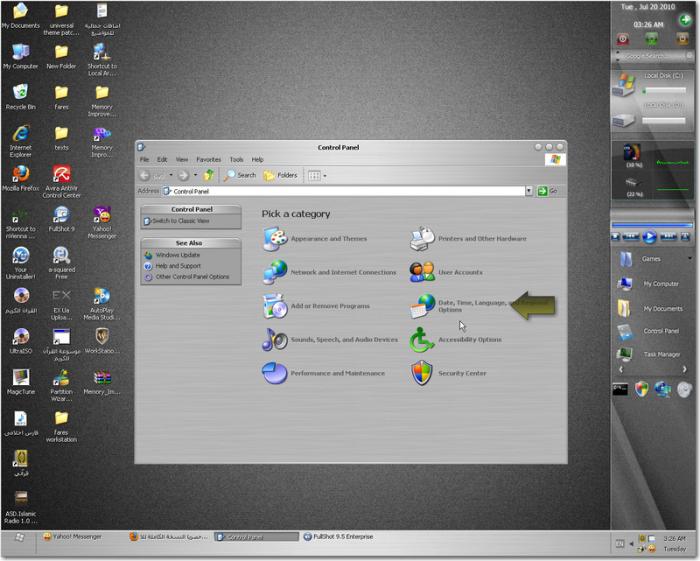Open the Security Center category
700x561 pixels.
pyautogui.click(x=461, y=374)
